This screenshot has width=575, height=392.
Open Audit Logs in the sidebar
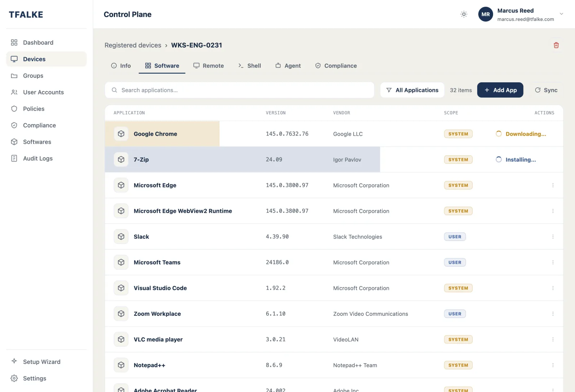click(x=46, y=158)
